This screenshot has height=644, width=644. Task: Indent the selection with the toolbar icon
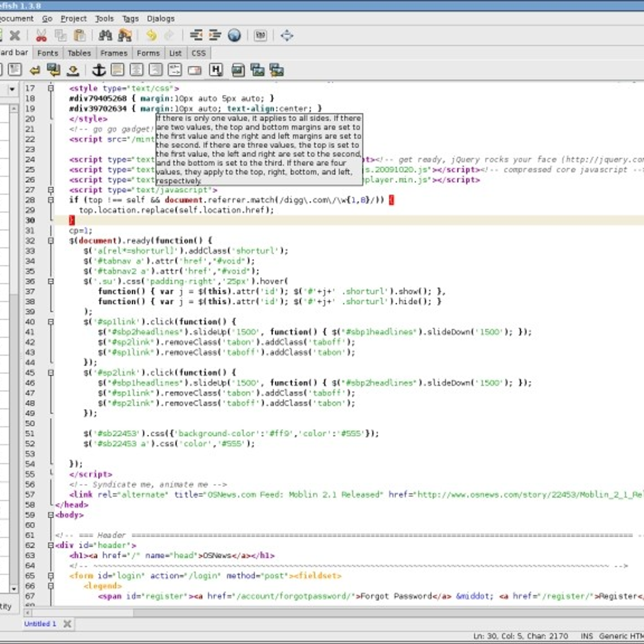click(x=215, y=35)
